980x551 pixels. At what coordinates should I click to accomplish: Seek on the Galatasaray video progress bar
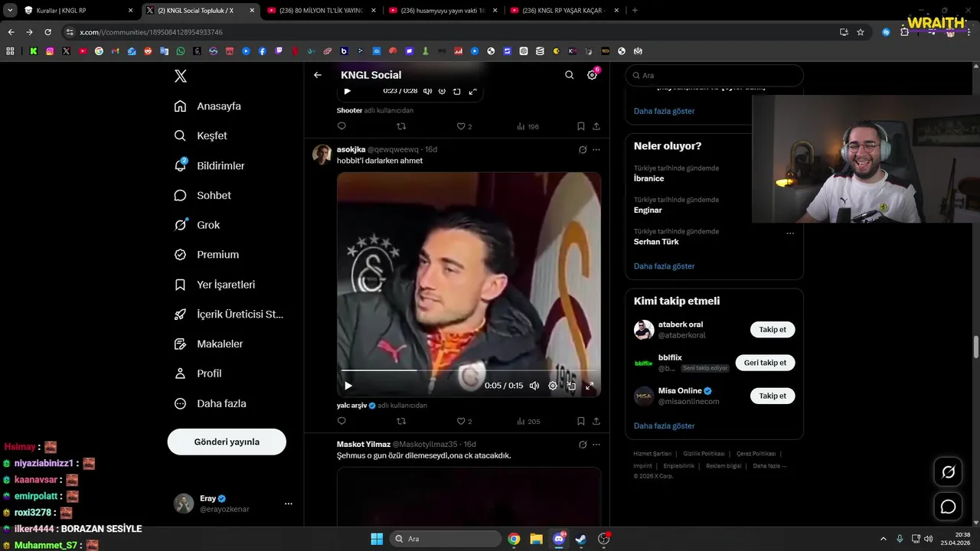[x=469, y=370]
